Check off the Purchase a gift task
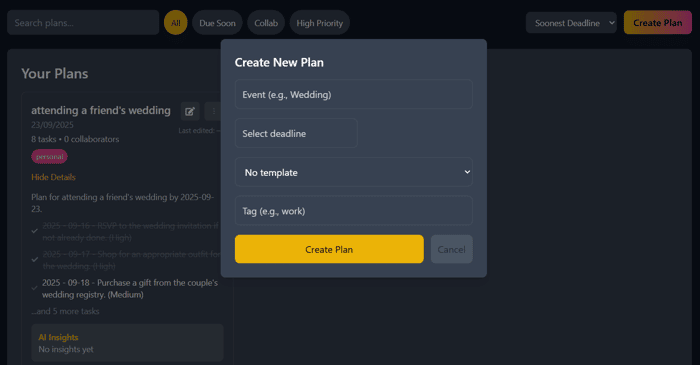The height and width of the screenshot is (365, 700). 34,288
